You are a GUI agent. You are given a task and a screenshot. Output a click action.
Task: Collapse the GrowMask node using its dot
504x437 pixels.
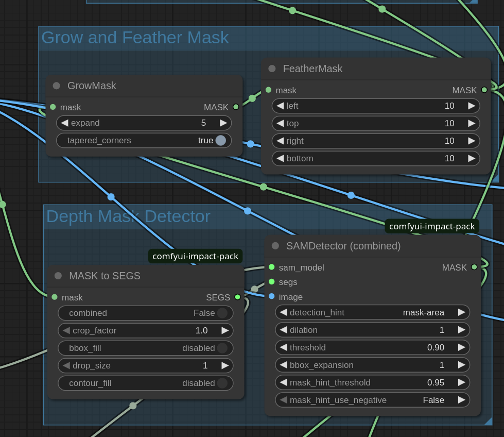click(57, 86)
